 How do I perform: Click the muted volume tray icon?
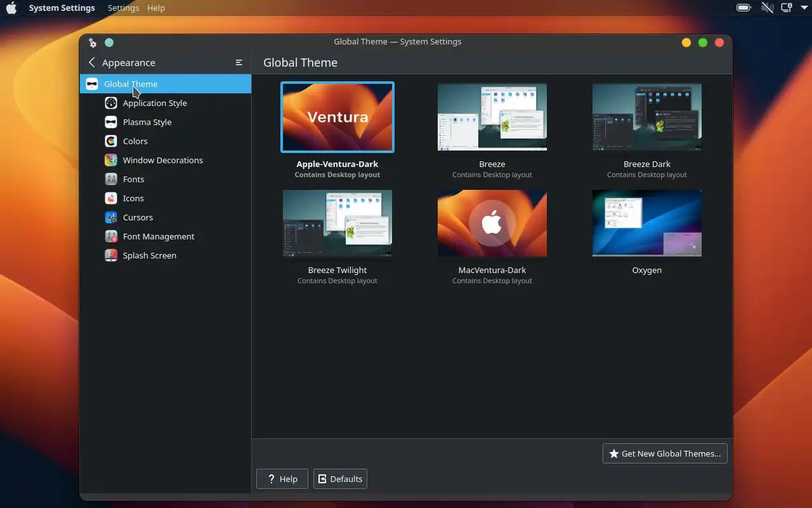click(767, 8)
